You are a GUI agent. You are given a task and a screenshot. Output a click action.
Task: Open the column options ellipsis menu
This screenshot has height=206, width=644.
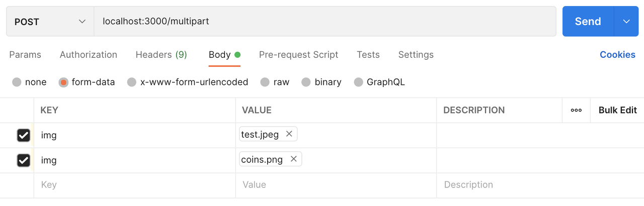(x=576, y=110)
